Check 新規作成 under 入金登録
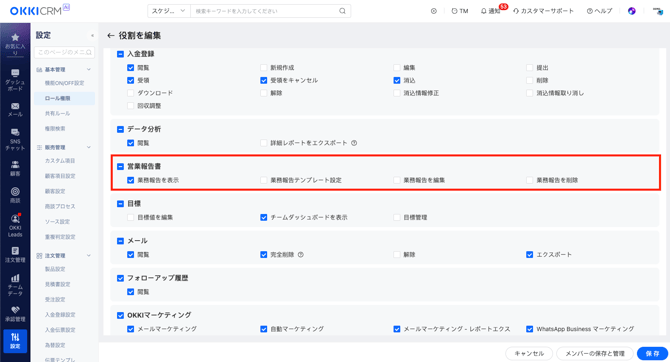This screenshot has height=362, width=670. [x=264, y=68]
